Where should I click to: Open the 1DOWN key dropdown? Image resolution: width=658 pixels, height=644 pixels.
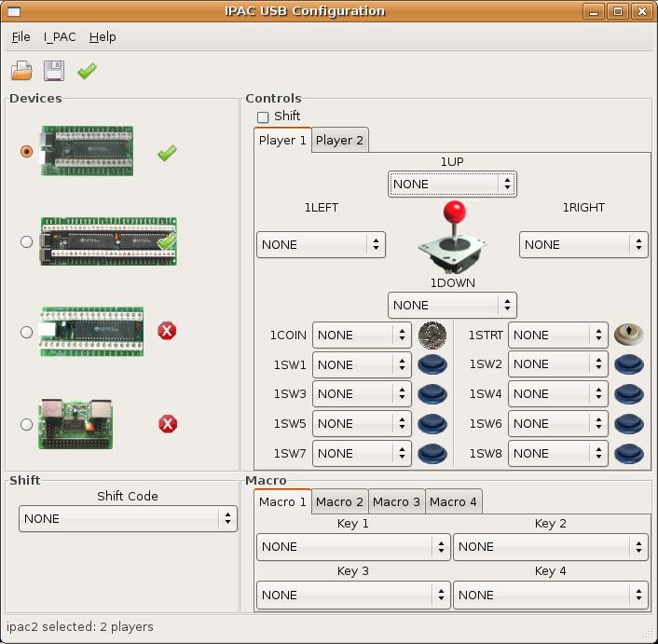point(452,305)
